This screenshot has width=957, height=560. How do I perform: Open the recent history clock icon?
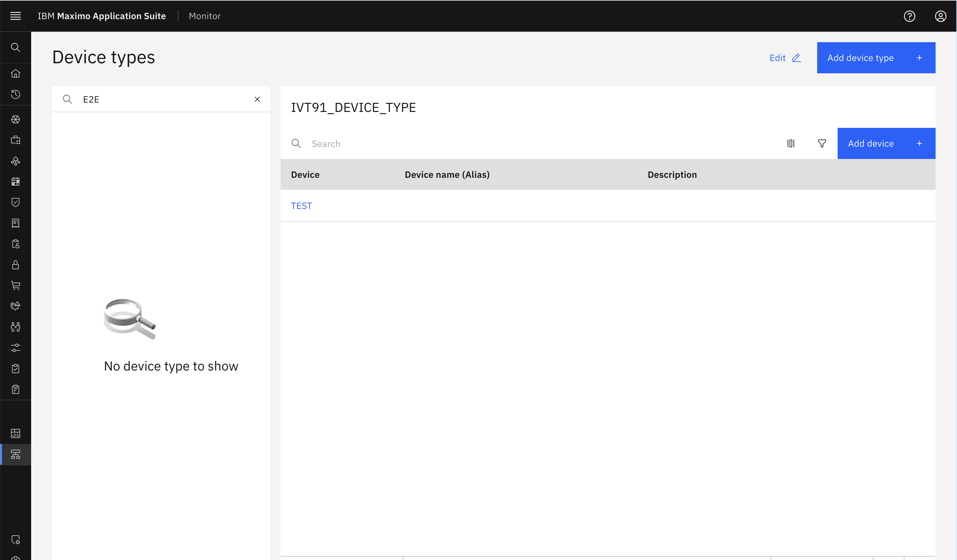(16, 94)
